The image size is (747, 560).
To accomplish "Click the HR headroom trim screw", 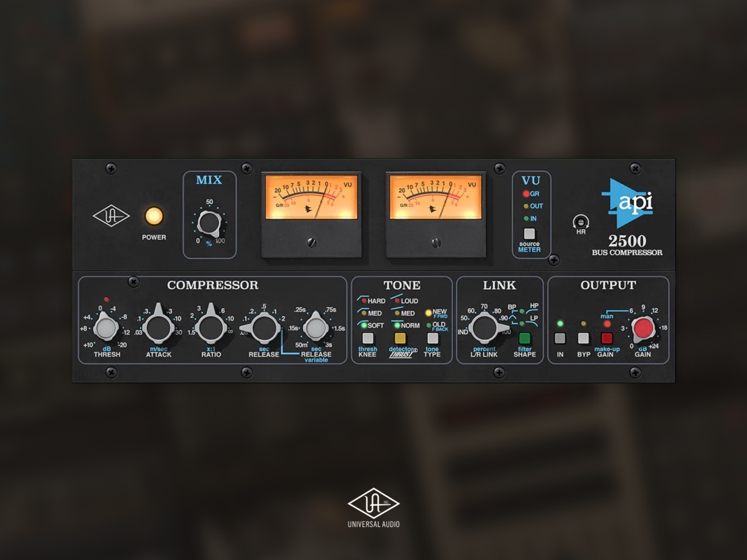I will click(x=580, y=222).
